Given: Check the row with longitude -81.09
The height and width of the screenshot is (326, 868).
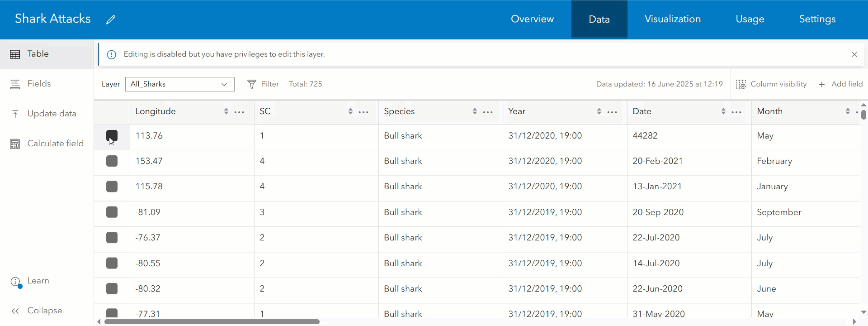Looking at the screenshot, I should pos(112,212).
